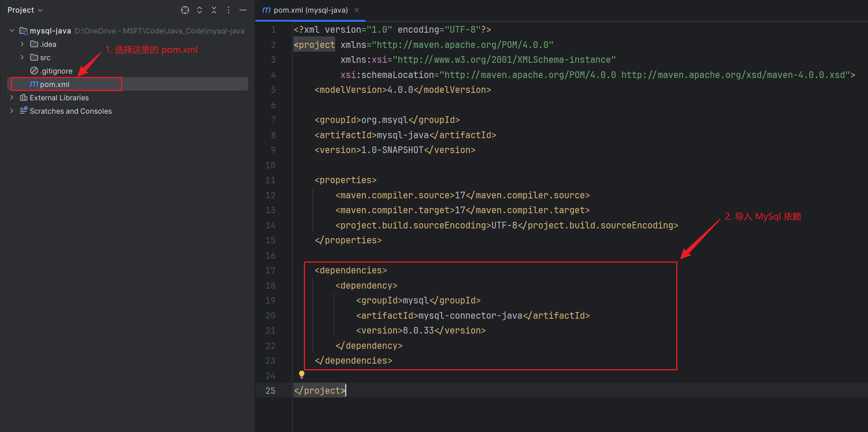Screen dimensions: 868x432
Task: Click the Select Opened File crosshair icon
Action: pos(185,10)
